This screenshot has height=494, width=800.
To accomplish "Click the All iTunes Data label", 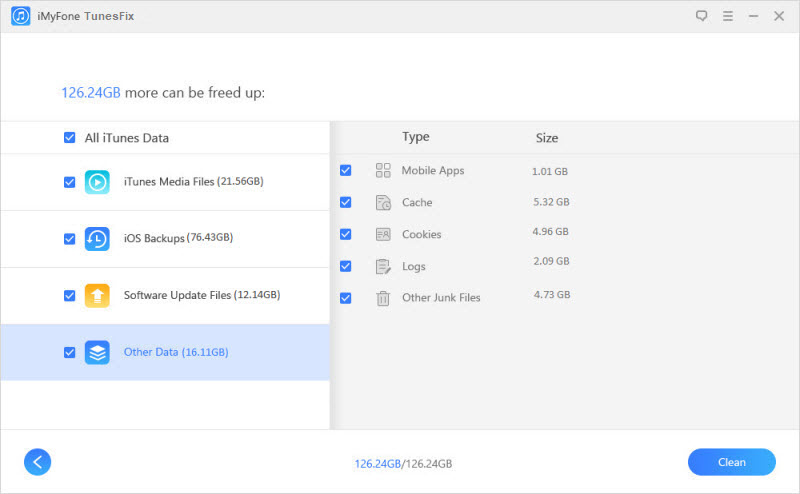I will [127, 138].
